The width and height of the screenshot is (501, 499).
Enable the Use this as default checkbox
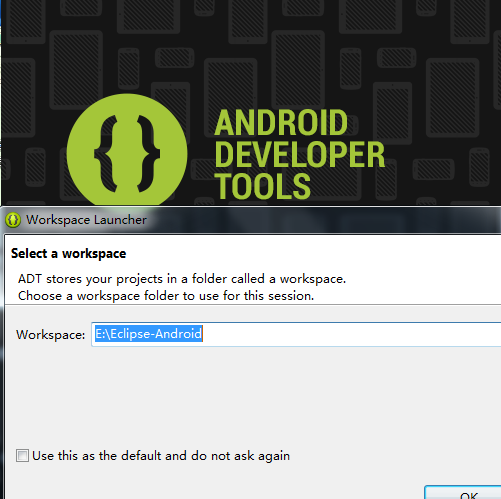pos(22,456)
